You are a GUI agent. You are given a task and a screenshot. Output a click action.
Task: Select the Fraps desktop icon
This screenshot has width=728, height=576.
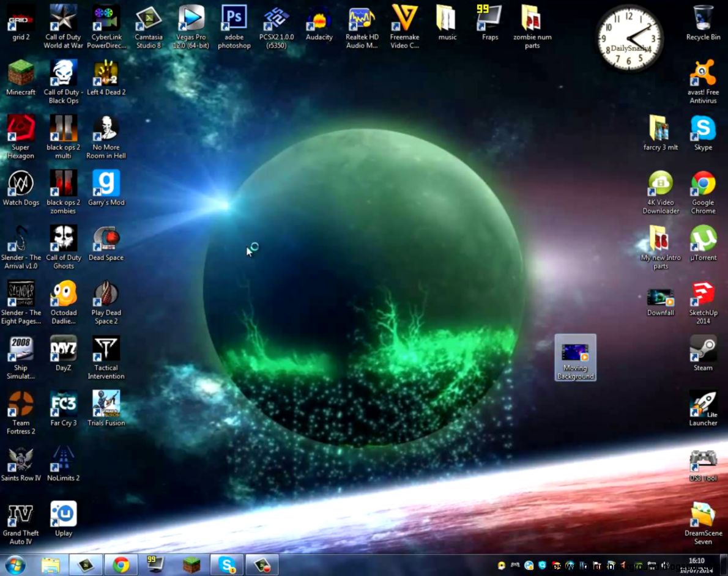click(x=490, y=23)
